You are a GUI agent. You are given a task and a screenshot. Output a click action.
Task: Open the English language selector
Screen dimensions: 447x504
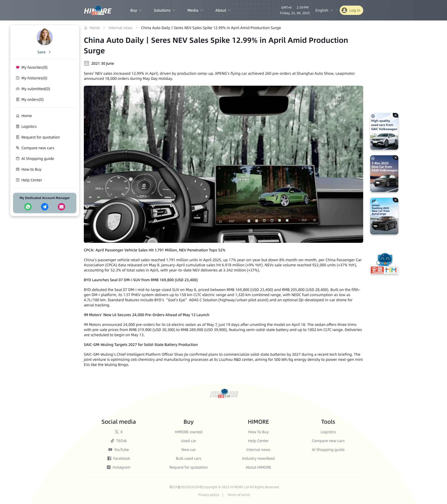tap(324, 10)
